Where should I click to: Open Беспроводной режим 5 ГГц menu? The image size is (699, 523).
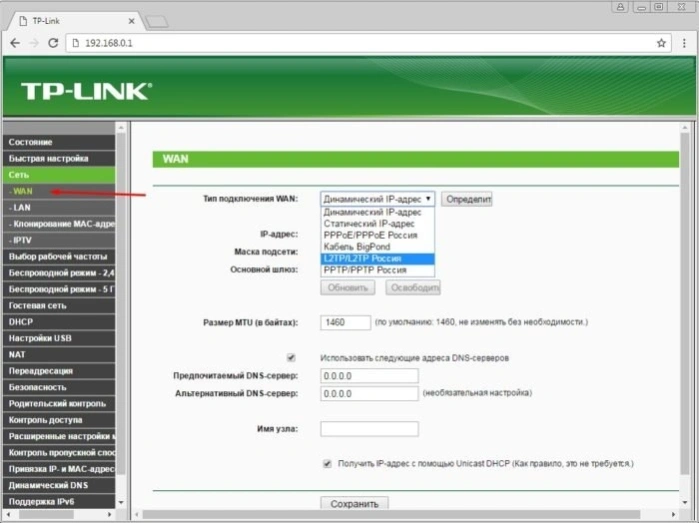(x=59, y=289)
